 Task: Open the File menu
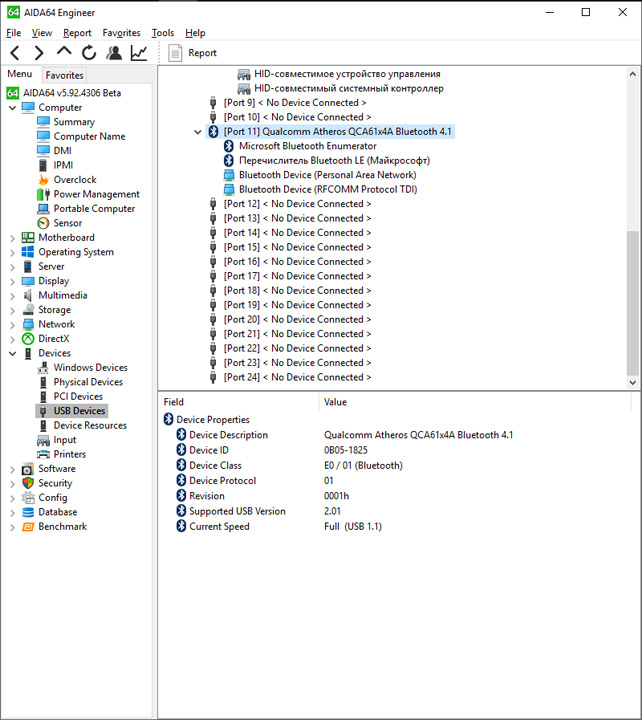[x=13, y=33]
